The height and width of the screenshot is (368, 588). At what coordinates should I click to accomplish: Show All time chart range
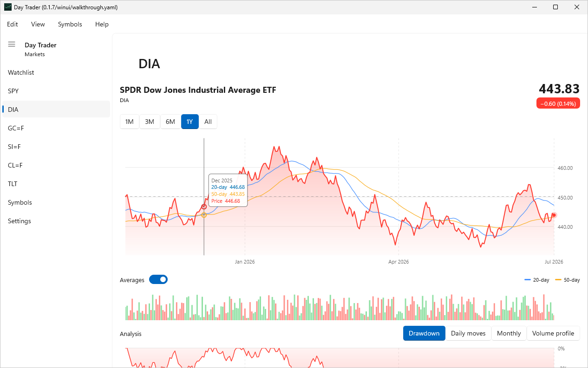click(x=208, y=122)
